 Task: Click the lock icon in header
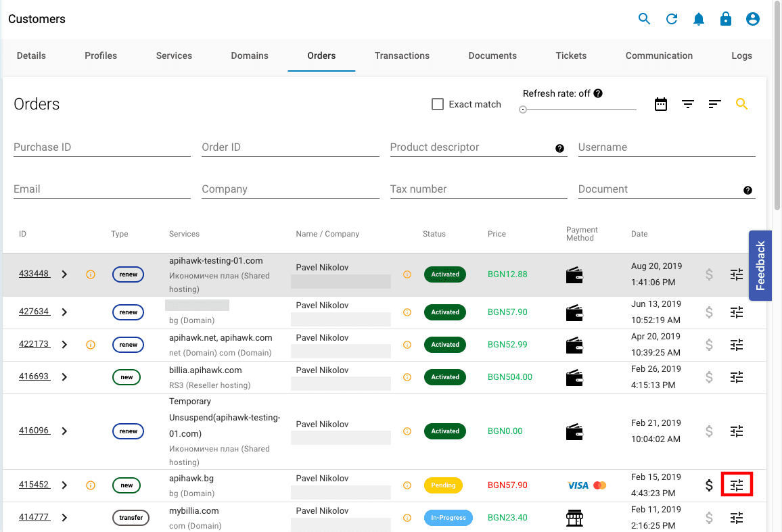[x=726, y=19]
